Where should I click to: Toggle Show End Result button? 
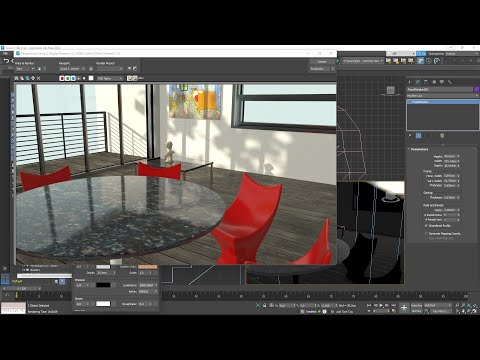pyautogui.click(x=419, y=136)
